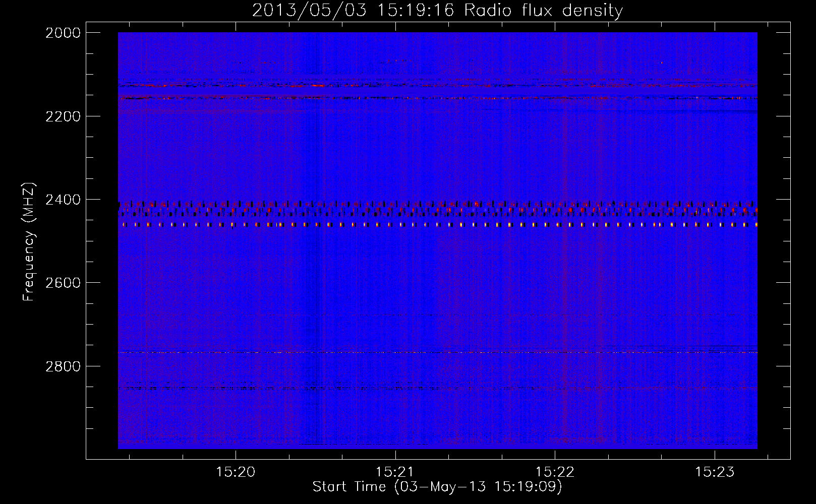Viewport: 816px width, 504px height.
Task: Click the 2200 frequency axis label
Action: 63,116
